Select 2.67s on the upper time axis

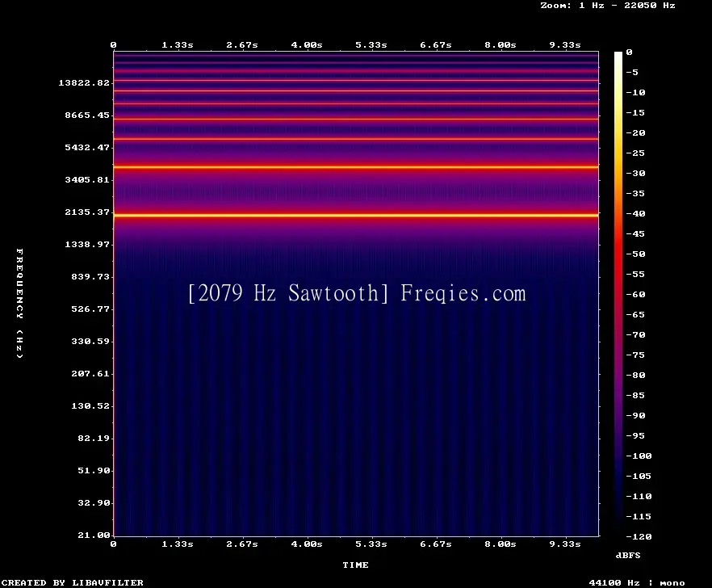pos(242,45)
